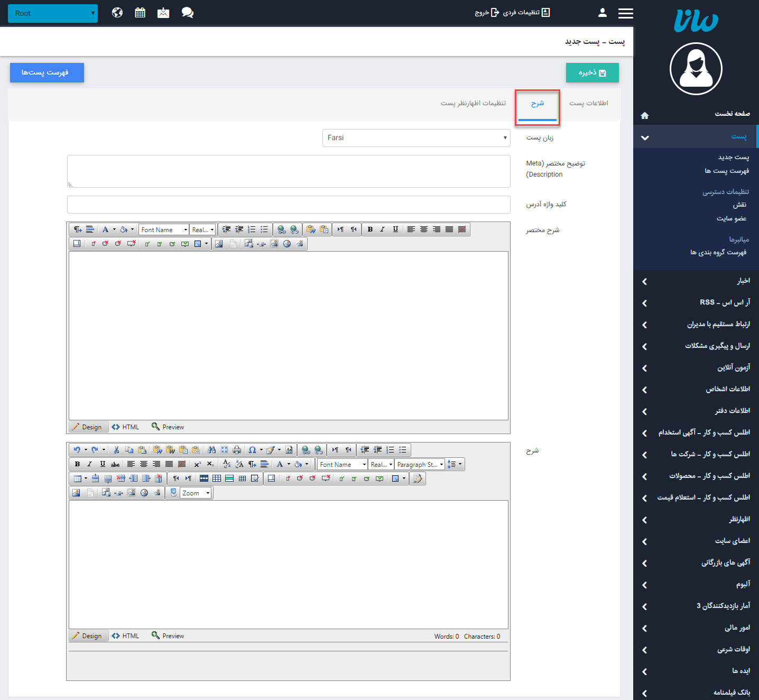Click the globe icon in the top bar
The width and height of the screenshot is (759, 700).
[117, 13]
